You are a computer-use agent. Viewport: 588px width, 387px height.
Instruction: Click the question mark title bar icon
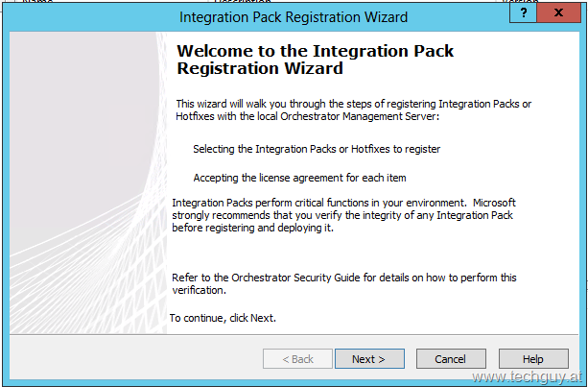click(522, 14)
